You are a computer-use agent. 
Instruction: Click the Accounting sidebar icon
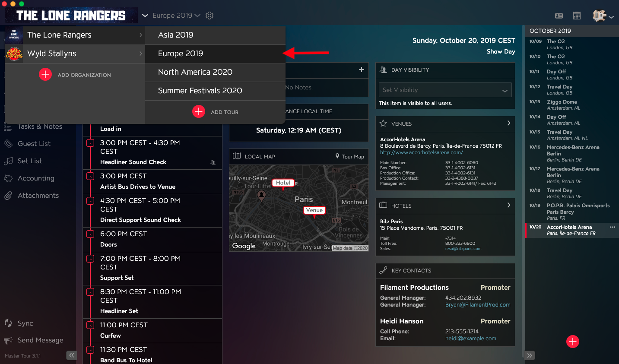8,178
